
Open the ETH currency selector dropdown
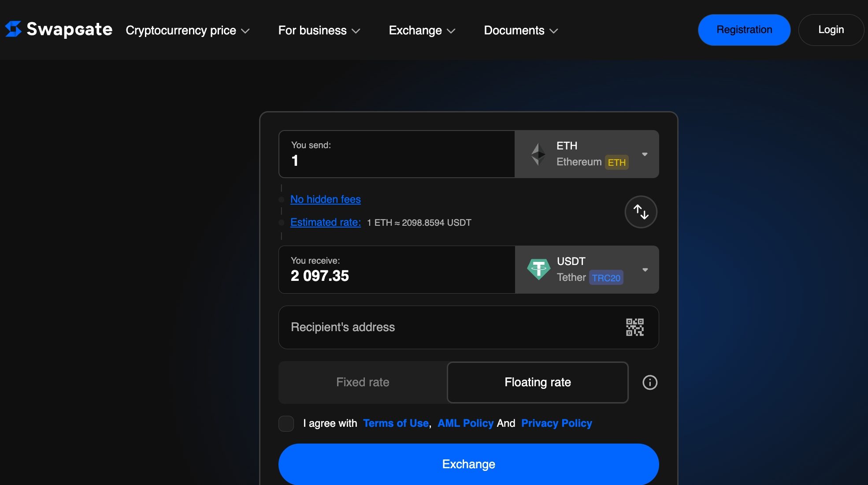(645, 154)
